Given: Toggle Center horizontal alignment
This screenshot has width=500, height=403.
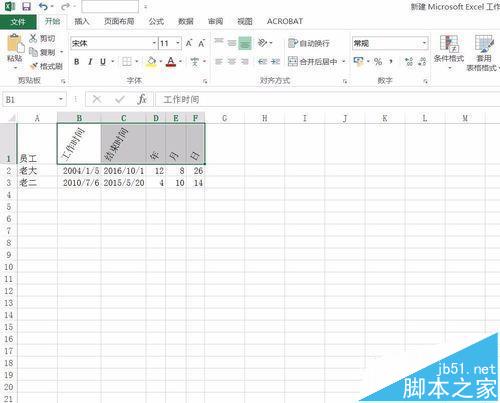Looking at the screenshot, I should pyautogui.click(x=232, y=61).
